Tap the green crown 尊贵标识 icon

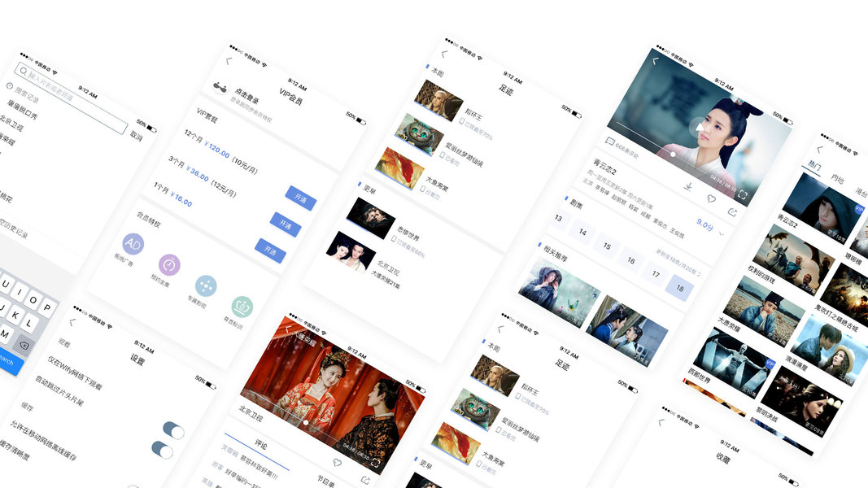[242, 307]
